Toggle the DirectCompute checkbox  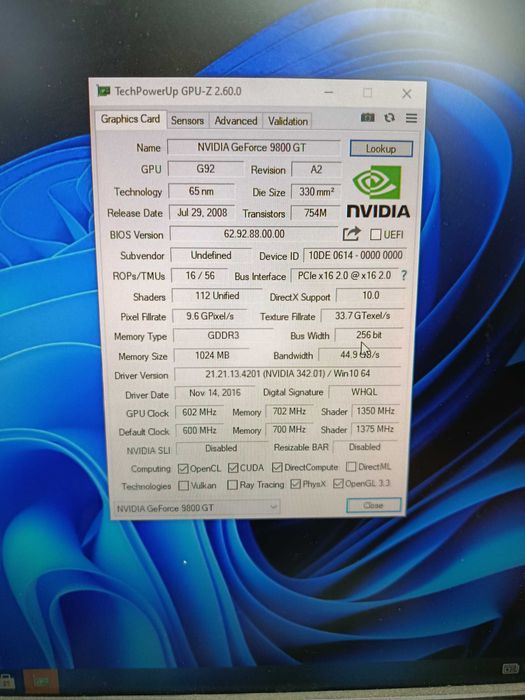point(277,467)
